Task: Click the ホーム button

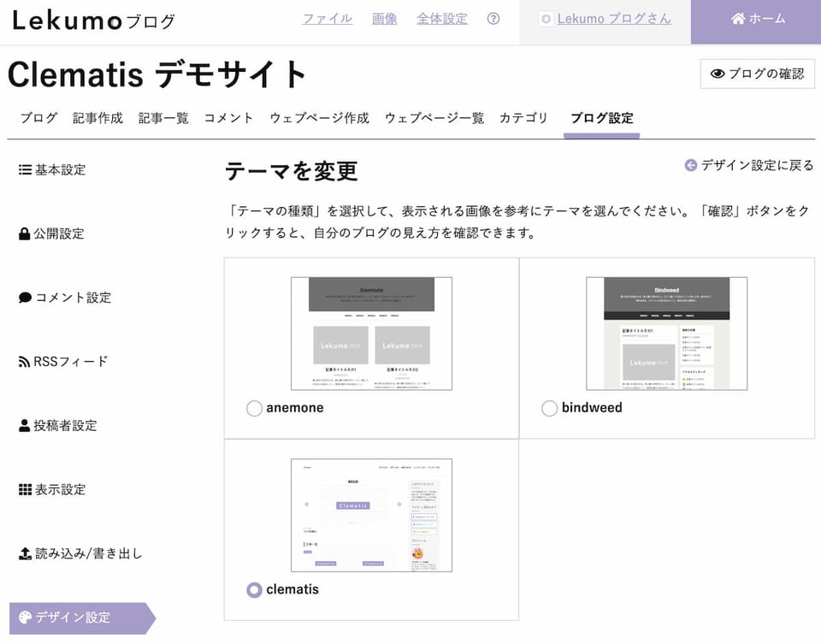Action: click(x=756, y=22)
